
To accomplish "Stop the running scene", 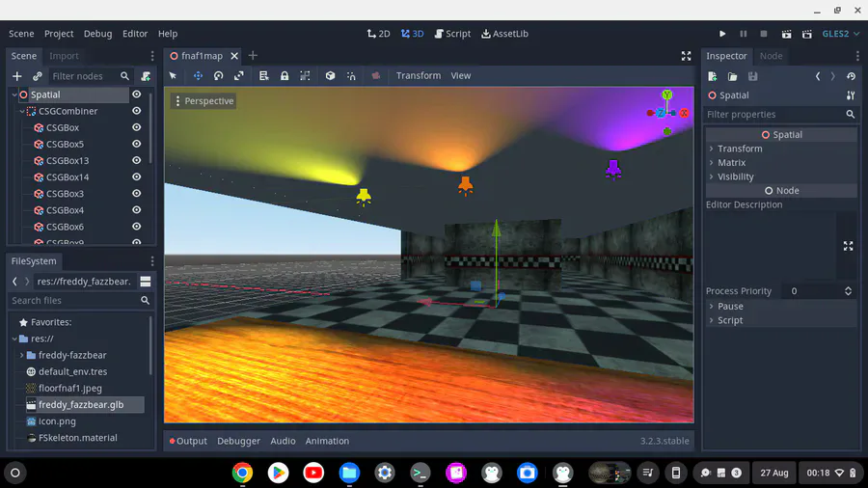I will click(x=764, y=34).
